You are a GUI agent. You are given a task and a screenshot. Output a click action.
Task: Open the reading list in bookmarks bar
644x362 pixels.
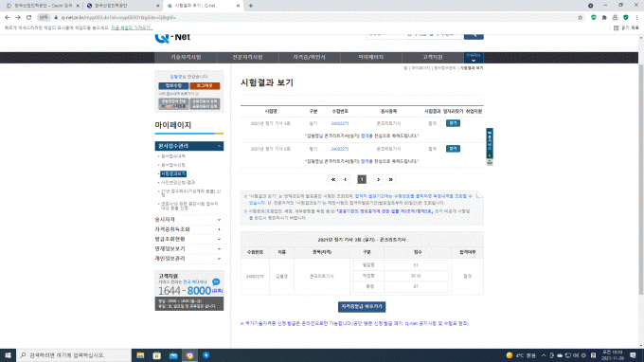click(x=626, y=27)
